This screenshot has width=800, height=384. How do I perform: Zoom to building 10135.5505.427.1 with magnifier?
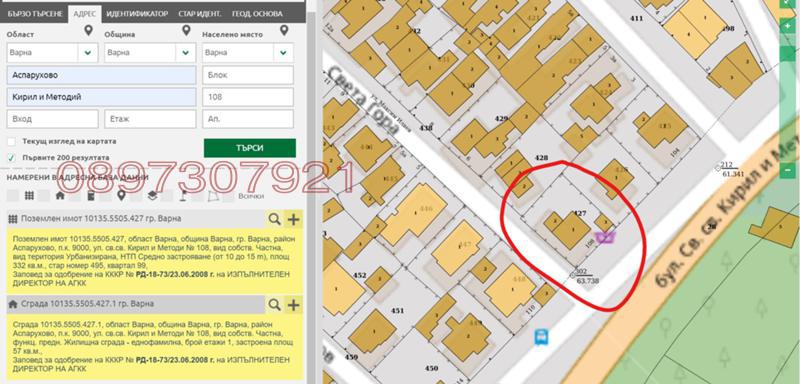click(x=274, y=304)
